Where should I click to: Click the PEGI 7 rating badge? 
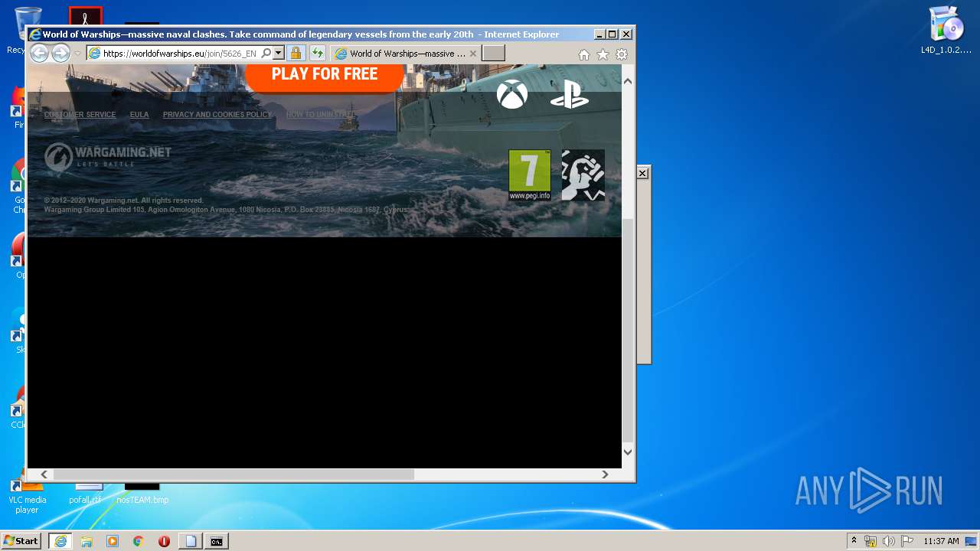[x=530, y=175]
